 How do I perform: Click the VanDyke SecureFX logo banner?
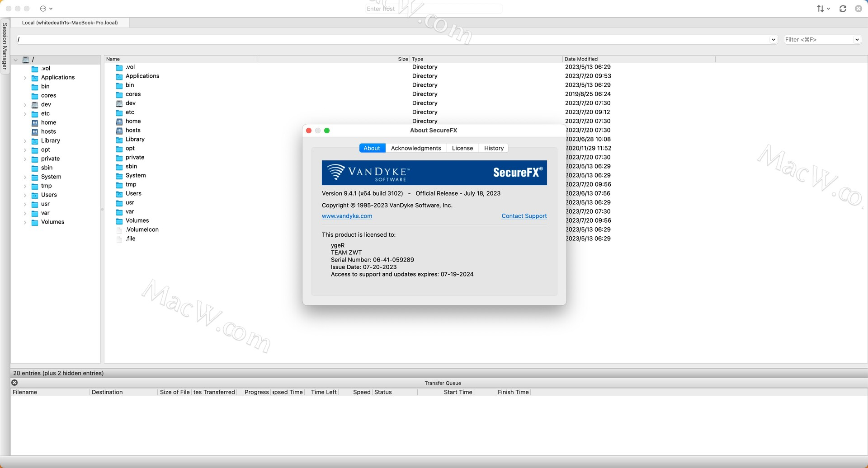pos(434,173)
